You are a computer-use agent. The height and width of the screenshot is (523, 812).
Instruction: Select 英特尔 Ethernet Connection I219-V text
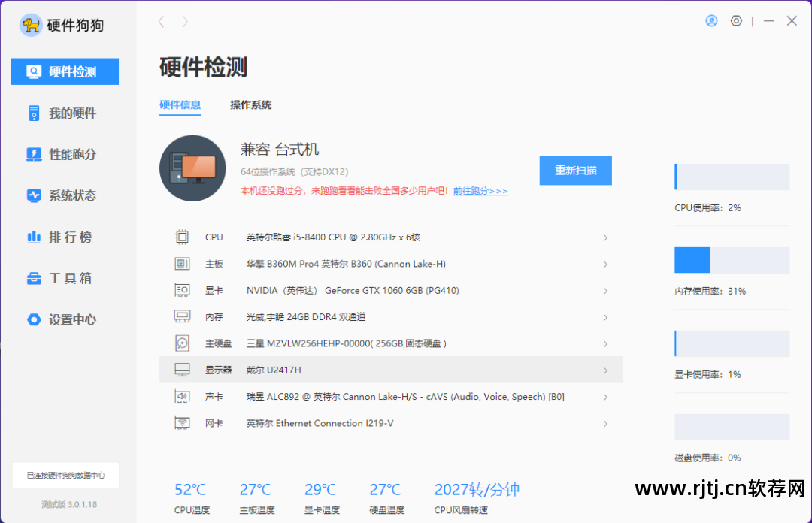click(x=320, y=423)
